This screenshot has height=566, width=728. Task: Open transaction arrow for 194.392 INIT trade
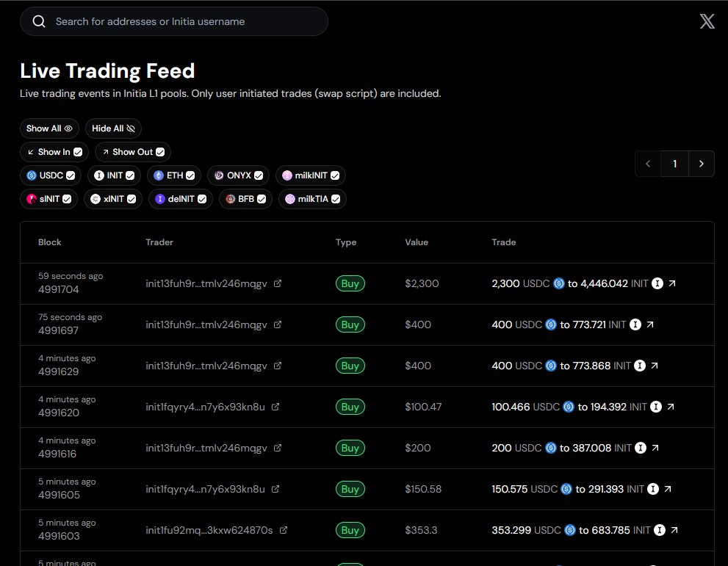tap(671, 407)
